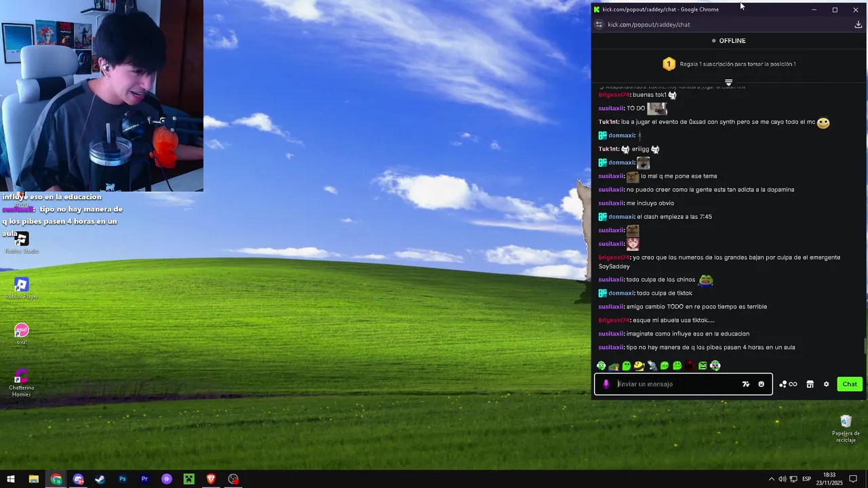868x488 pixels.
Task: Switch to Brave browser on taskbar
Action: pyautogui.click(x=211, y=479)
